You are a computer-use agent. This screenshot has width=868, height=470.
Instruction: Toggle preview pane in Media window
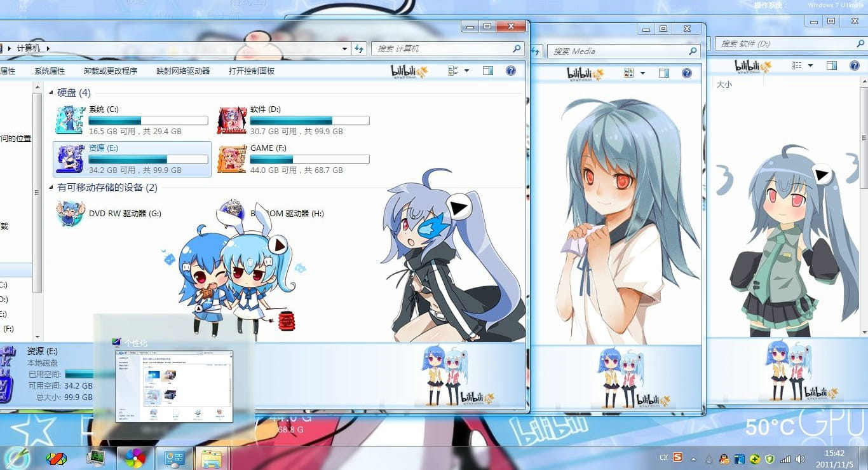[x=663, y=73]
